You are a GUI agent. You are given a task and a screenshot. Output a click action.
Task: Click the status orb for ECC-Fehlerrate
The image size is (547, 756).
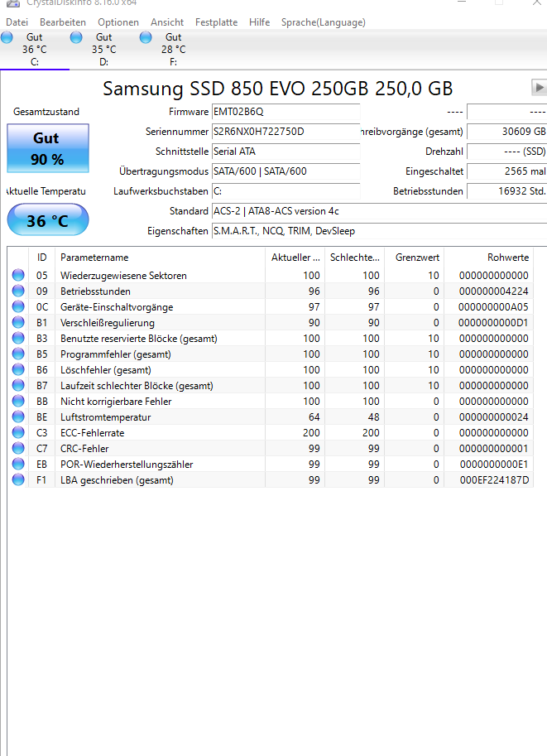(x=18, y=432)
